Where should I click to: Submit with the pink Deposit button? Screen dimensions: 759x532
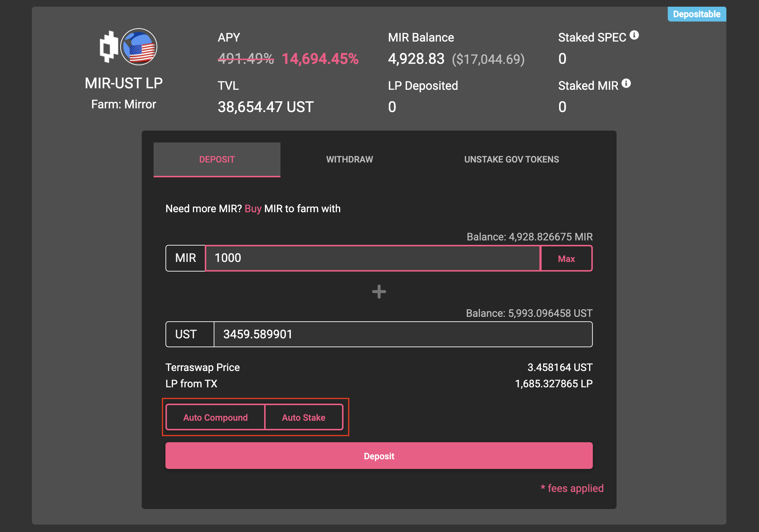(379, 456)
